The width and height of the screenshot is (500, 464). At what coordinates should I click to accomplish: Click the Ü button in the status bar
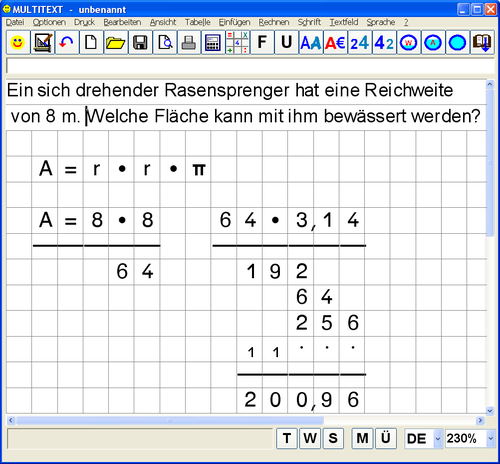386,438
